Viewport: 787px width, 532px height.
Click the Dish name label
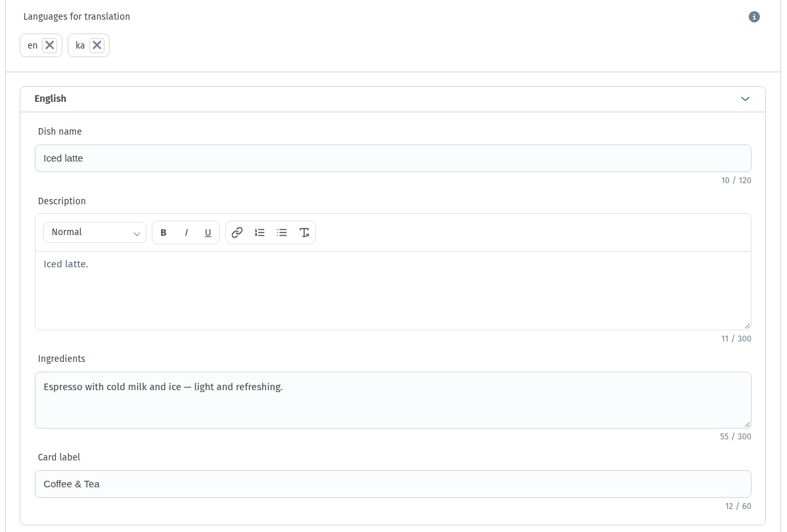click(60, 131)
